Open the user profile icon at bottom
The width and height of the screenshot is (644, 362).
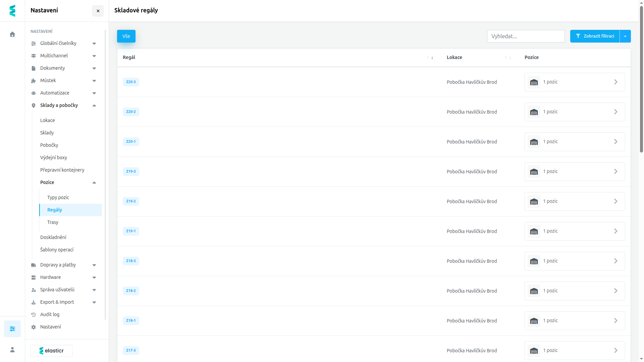point(12,350)
